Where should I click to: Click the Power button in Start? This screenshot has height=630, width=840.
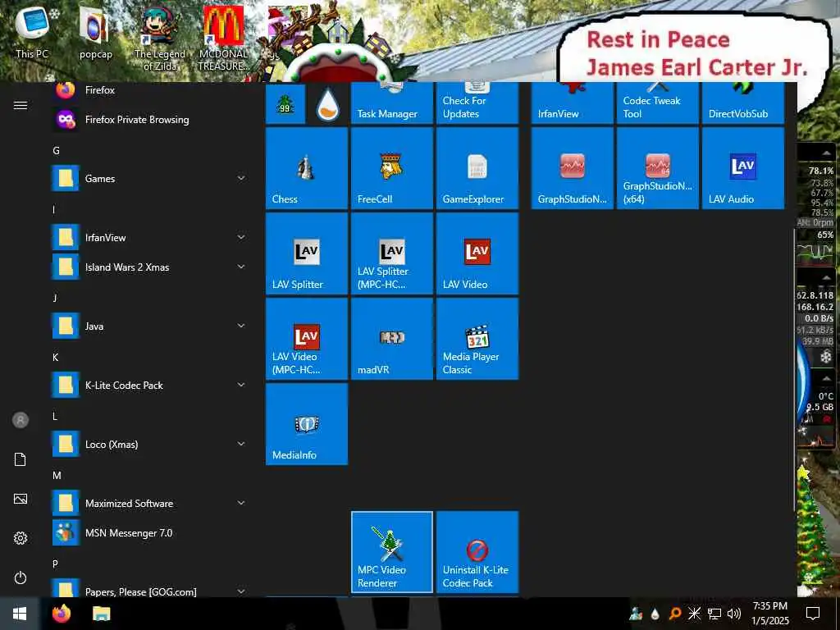pyautogui.click(x=21, y=577)
